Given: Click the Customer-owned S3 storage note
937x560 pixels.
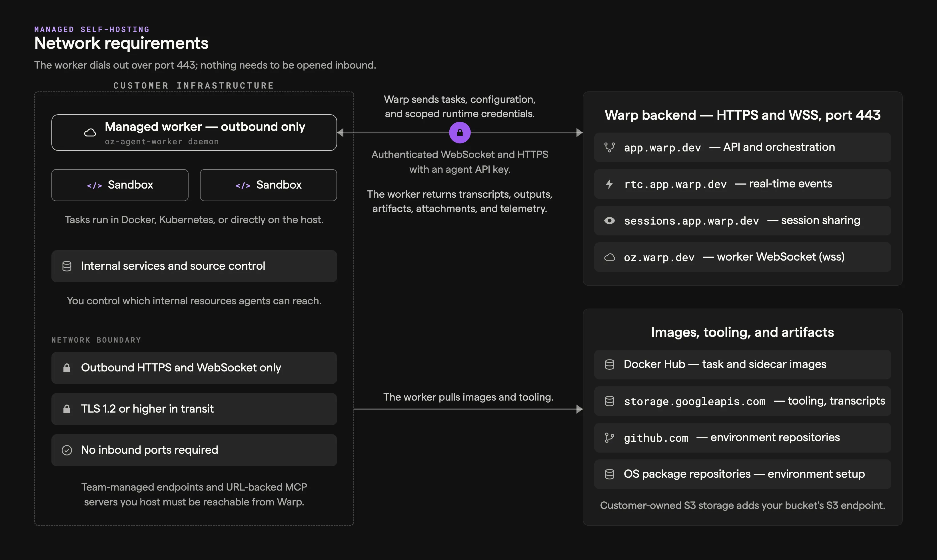Looking at the screenshot, I should (742, 505).
